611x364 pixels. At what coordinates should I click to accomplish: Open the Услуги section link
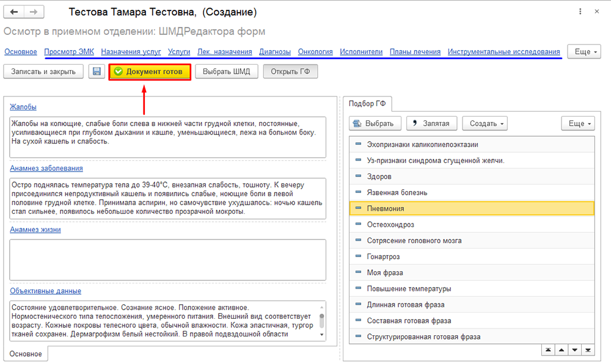pyautogui.click(x=179, y=52)
